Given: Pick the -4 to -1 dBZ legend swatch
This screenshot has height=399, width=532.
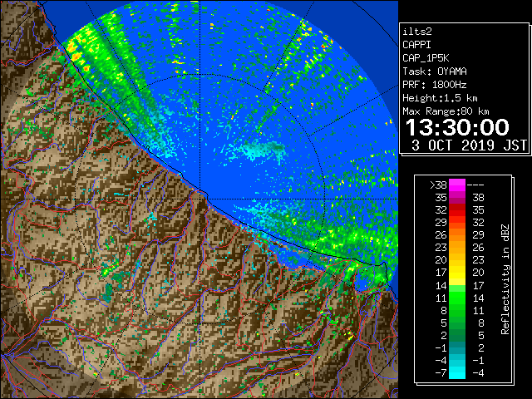Looking at the screenshot, I should [457, 361].
